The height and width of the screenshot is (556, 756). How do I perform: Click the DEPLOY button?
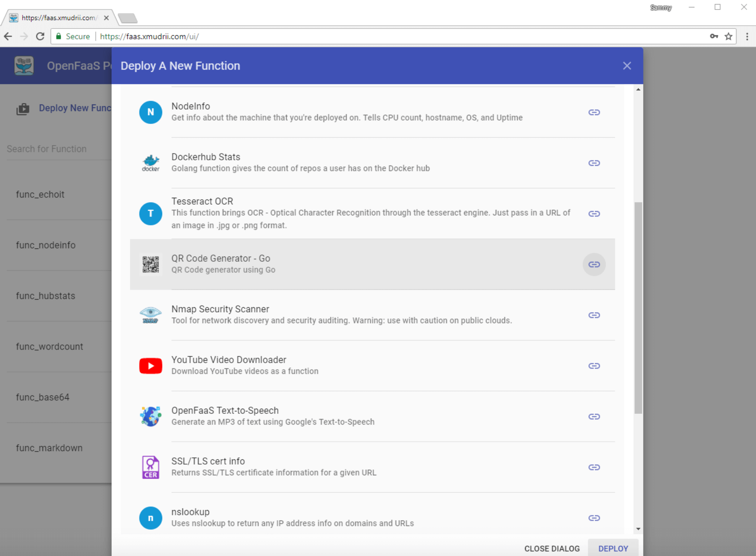[613, 548]
